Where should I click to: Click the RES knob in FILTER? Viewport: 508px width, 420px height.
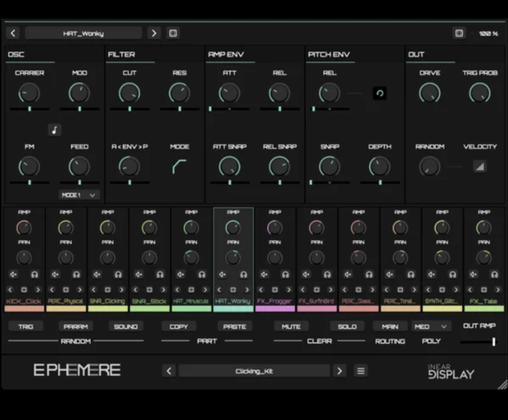(180, 93)
